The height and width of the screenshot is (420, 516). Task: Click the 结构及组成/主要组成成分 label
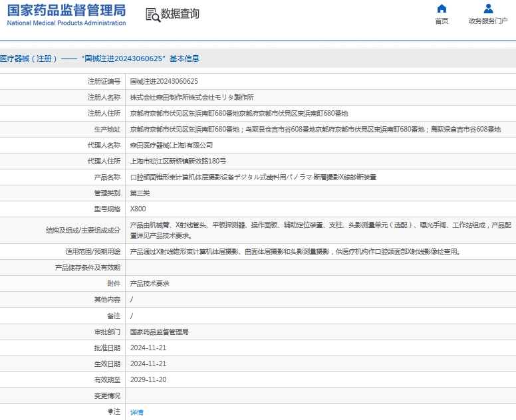pos(83,230)
